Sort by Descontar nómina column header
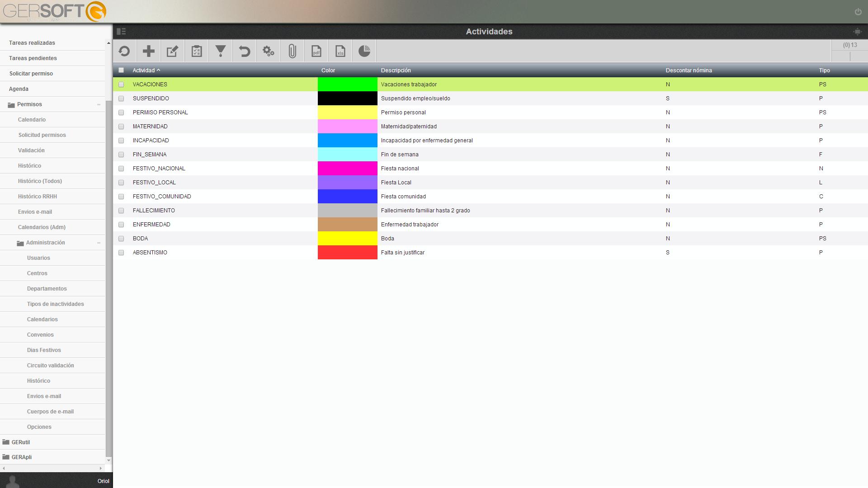868x488 pixels. click(x=689, y=70)
